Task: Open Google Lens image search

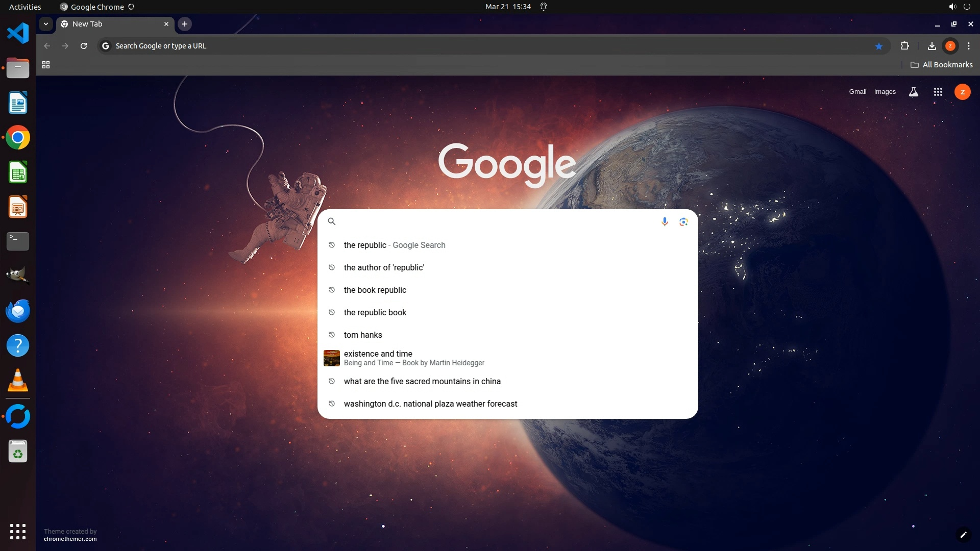Action: [x=683, y=221]
